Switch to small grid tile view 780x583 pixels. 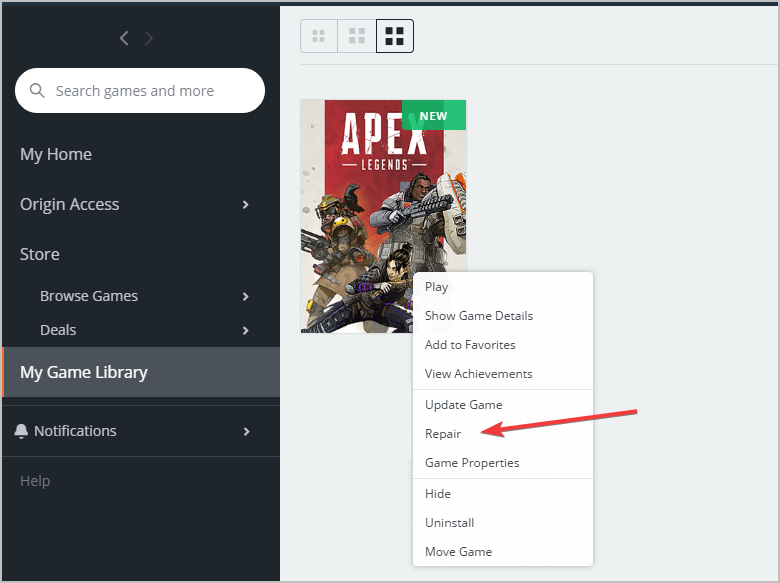click(319, 36)
